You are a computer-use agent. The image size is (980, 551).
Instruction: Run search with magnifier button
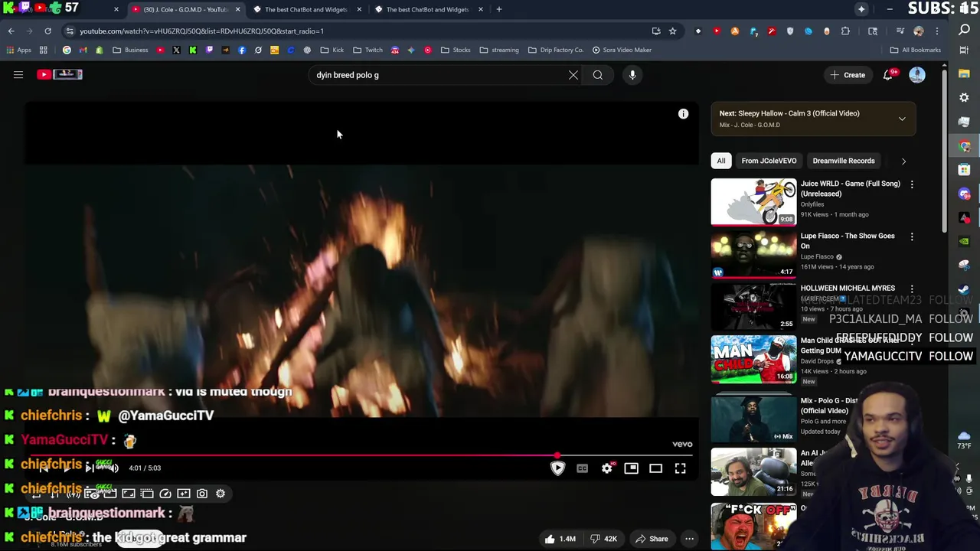598,75
